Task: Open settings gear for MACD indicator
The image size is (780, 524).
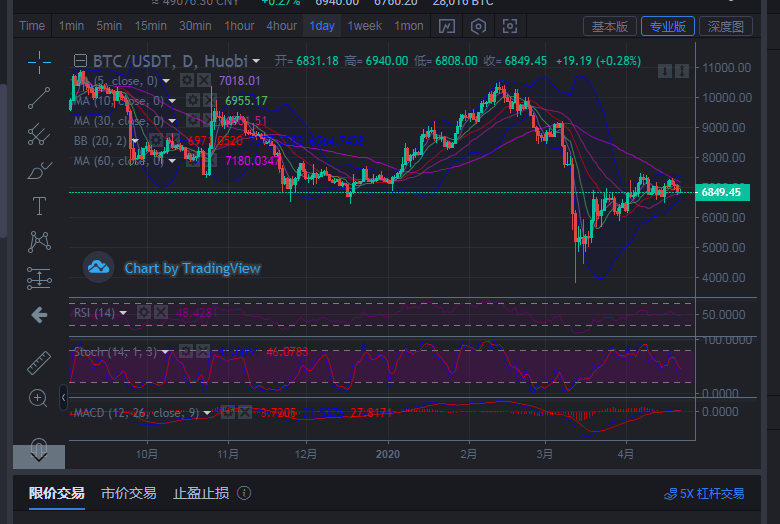Action: coord(228,412)
